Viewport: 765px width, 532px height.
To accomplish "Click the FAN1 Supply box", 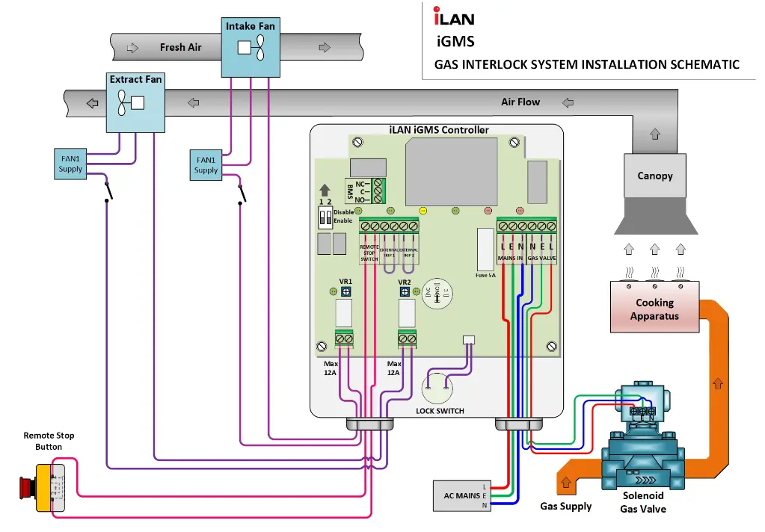I will pyautogui.click(x=70, y=164).
